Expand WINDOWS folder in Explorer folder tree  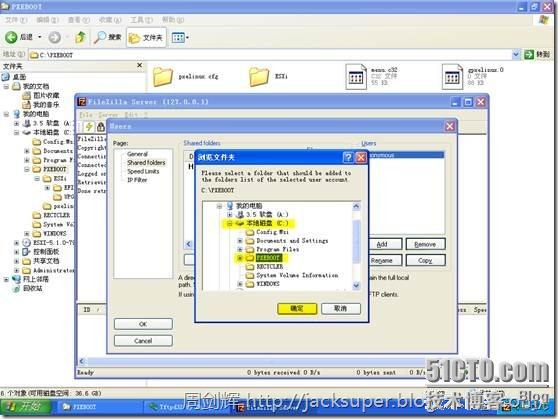[27, 234]
